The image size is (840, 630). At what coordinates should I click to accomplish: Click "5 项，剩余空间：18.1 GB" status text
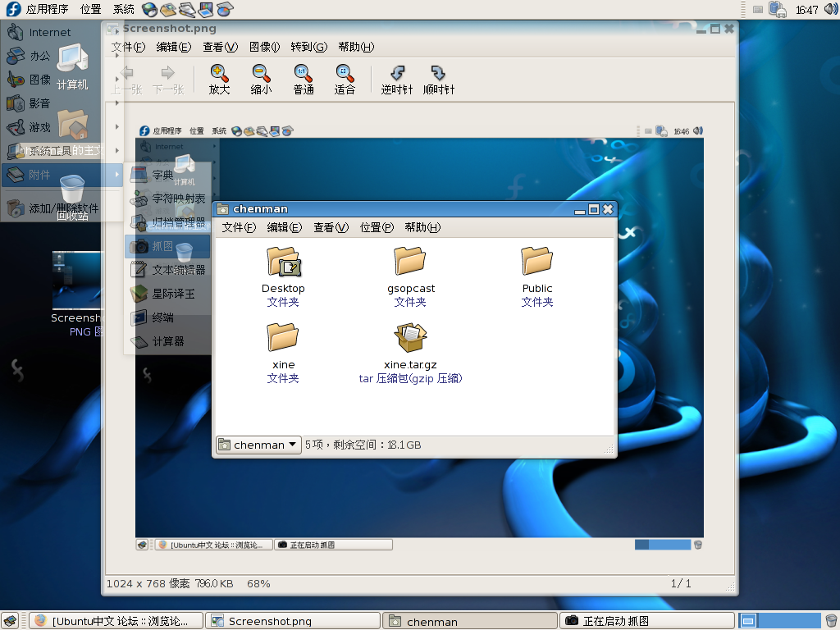[363, 445]
